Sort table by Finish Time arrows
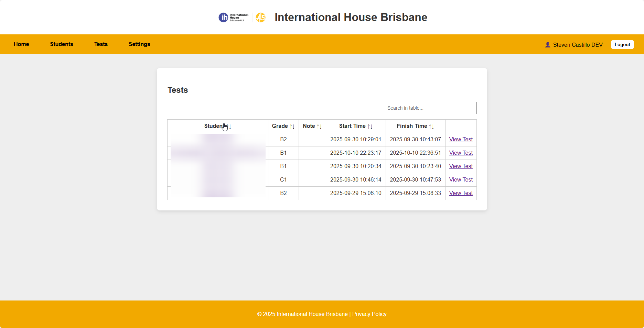This screenshot has height=328, width=644. tap(431, 127)
